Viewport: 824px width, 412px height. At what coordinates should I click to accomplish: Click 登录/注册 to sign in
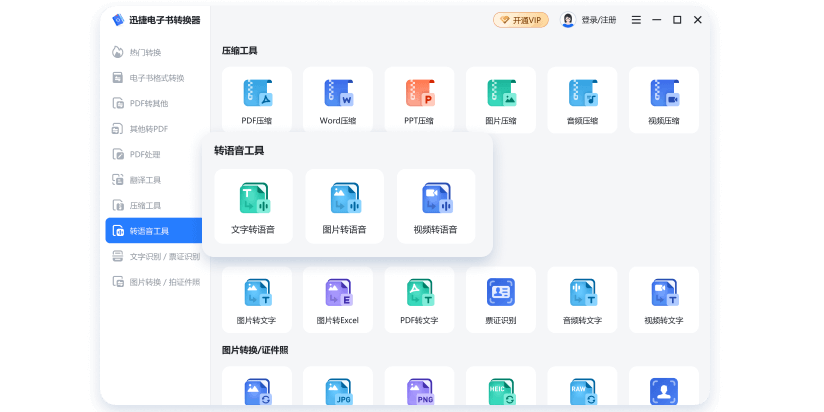point(590,20)
